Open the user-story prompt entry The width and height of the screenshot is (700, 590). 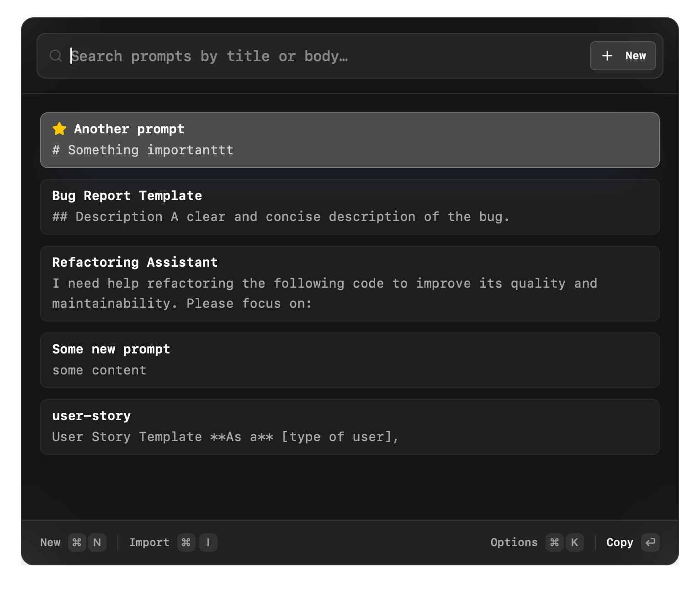pyautogui.click(x=350, y=427)
